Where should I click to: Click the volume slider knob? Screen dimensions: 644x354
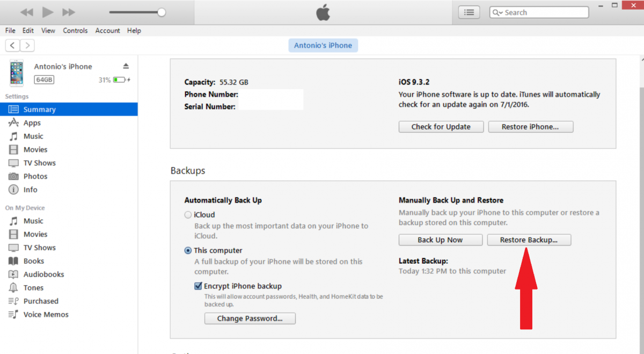tap(161, 12)
